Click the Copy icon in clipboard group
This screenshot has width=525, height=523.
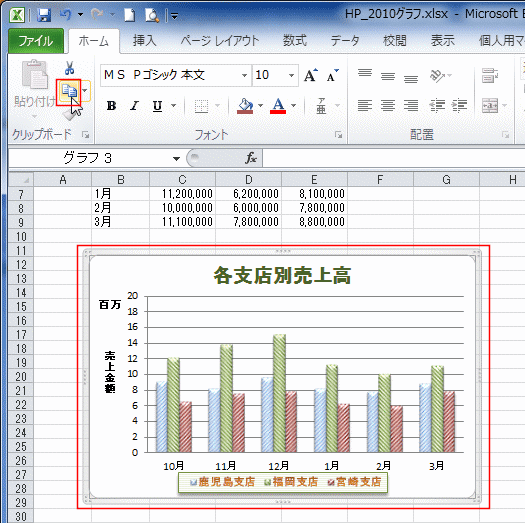(69, 92)
